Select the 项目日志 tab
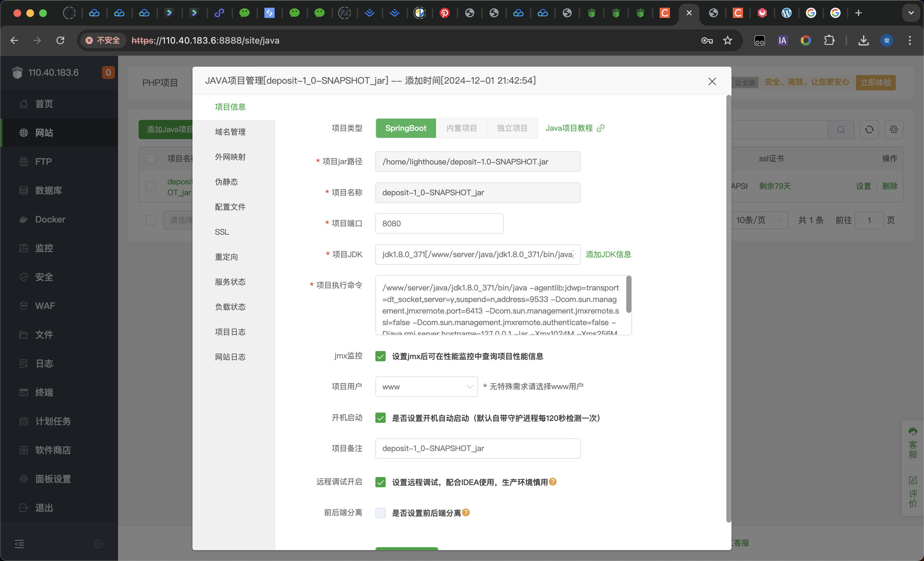The width and height of the screenshot is (924, 561). click(230, 332)
